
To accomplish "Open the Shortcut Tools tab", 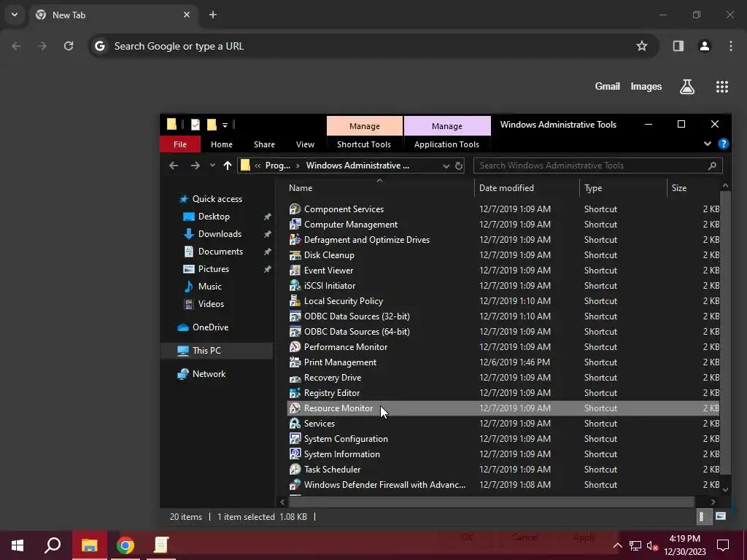I will tap(364, 144).
